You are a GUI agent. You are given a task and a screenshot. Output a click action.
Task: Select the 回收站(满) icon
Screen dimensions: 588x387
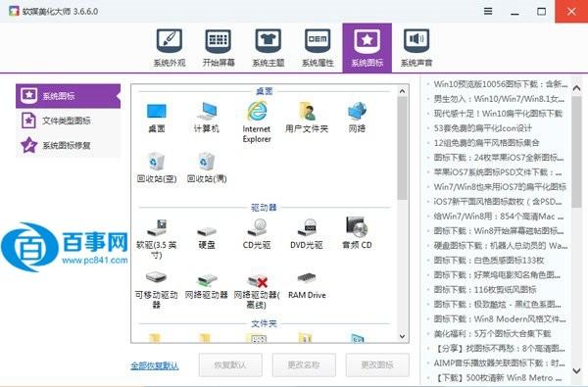point(207,168)
